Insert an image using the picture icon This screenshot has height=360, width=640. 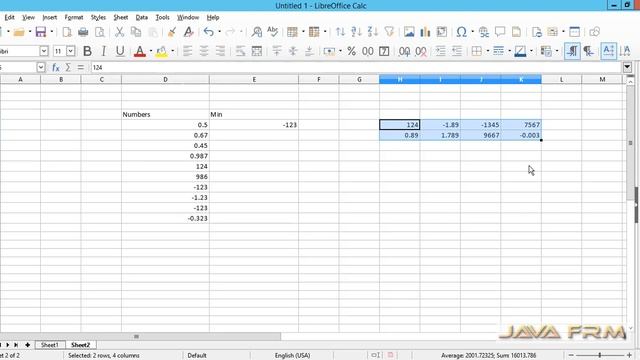pyautogui.click(x=409, y=32)
